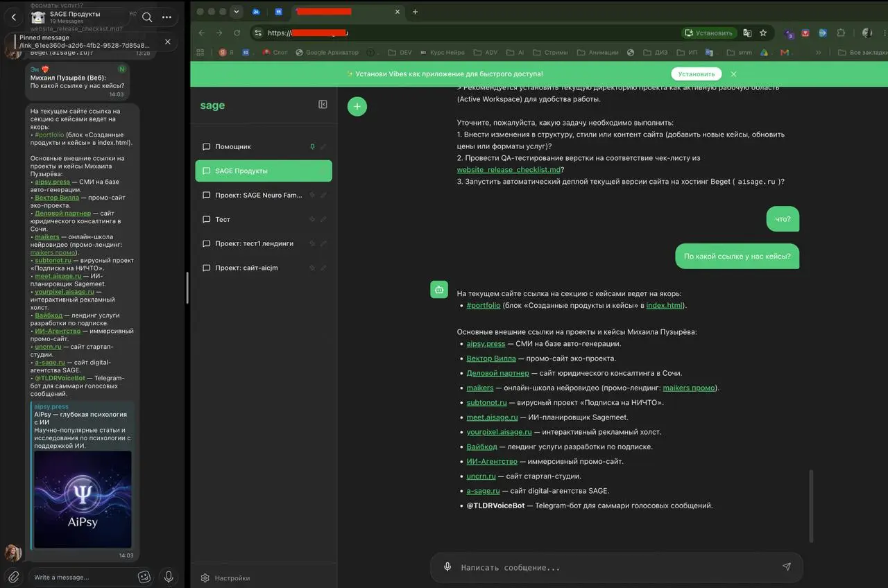Open the subtonot.ru link in the sage reply
Screen dimensions: 888x588
(487, 402)
